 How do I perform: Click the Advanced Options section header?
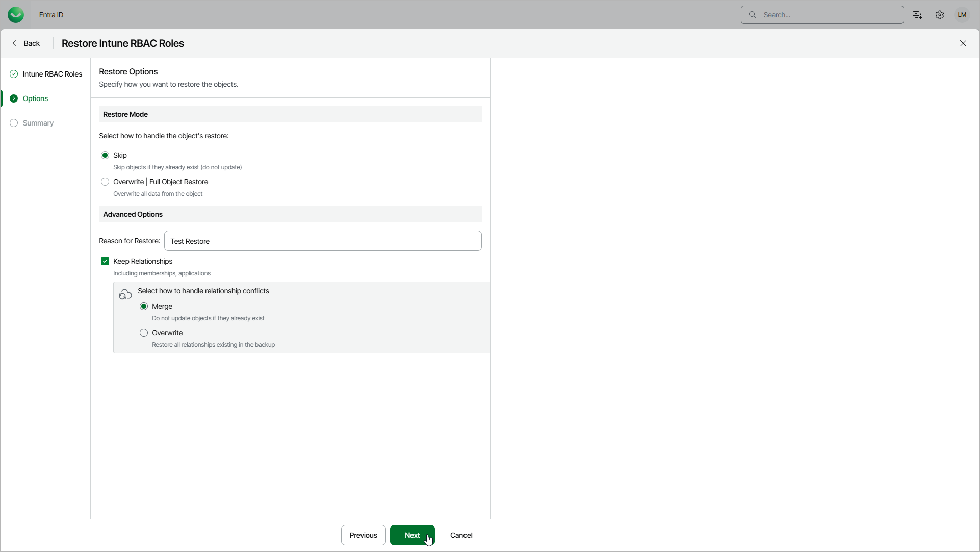(x=290, y=214)
